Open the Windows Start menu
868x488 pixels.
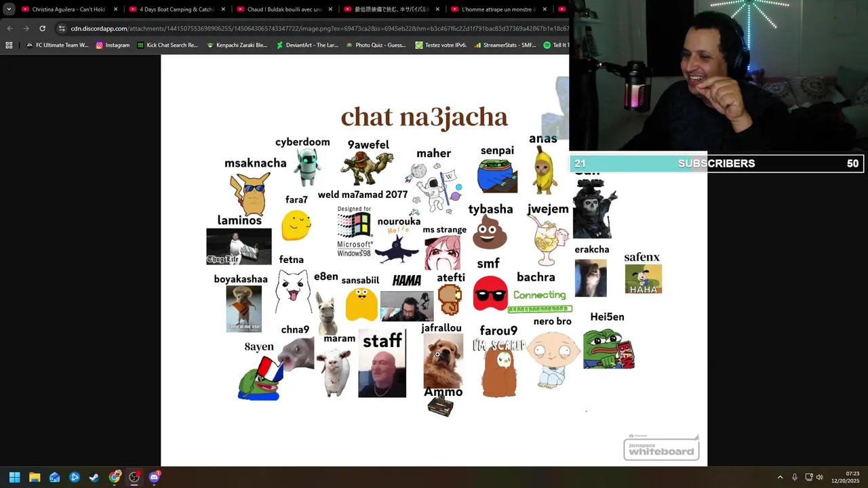(x=14, y=477)
